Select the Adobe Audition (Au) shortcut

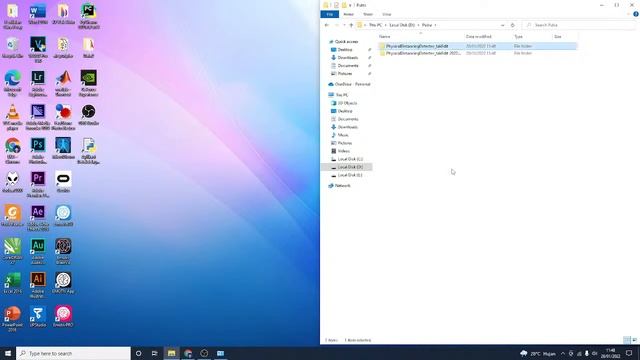[x=38, y=251]
